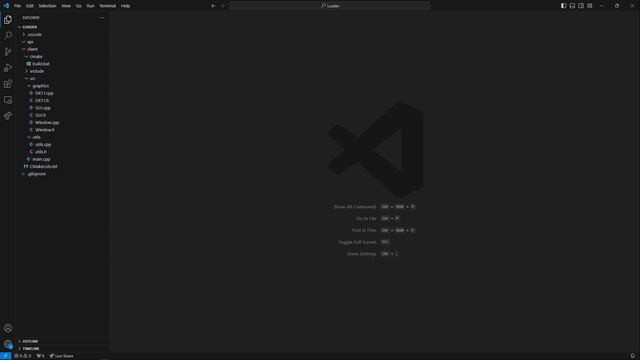Open main.cpp file
Screen dimensions: 640x360
[x=63, y=159]
